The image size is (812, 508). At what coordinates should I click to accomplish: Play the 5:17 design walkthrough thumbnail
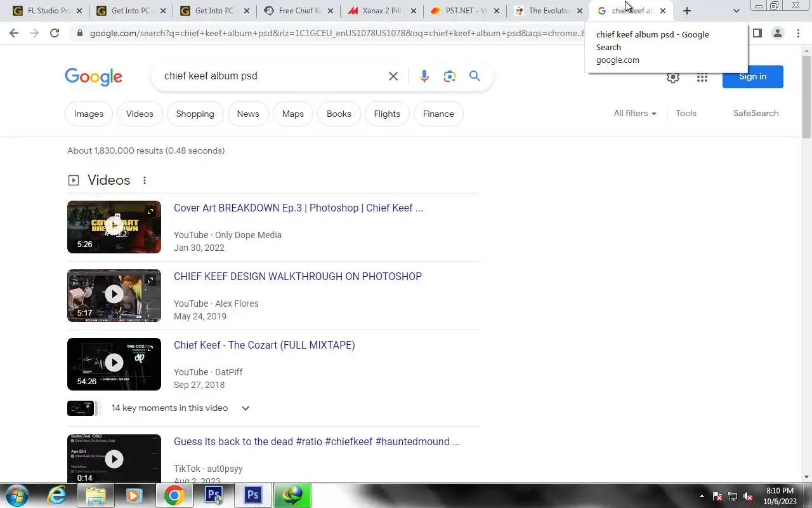[x=114, y=295]
